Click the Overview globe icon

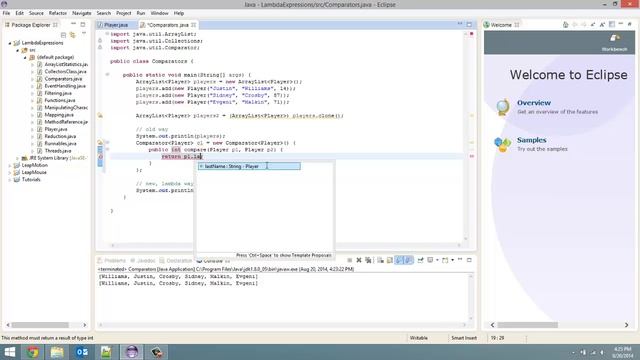click(x=503, y=107)
